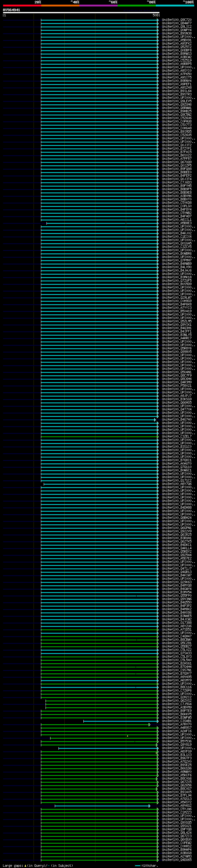Image resolution: width=197 pixels, height=868 pixels.
Task: Select hit label UniRef100_B5Y536
Action: click(176, 741)
